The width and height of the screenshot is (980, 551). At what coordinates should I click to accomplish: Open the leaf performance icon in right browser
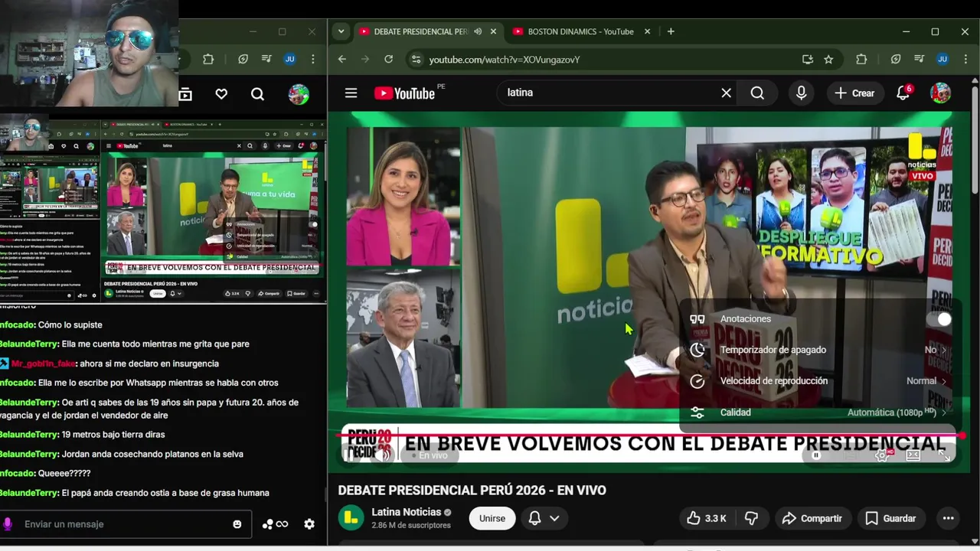coord(896,59)
